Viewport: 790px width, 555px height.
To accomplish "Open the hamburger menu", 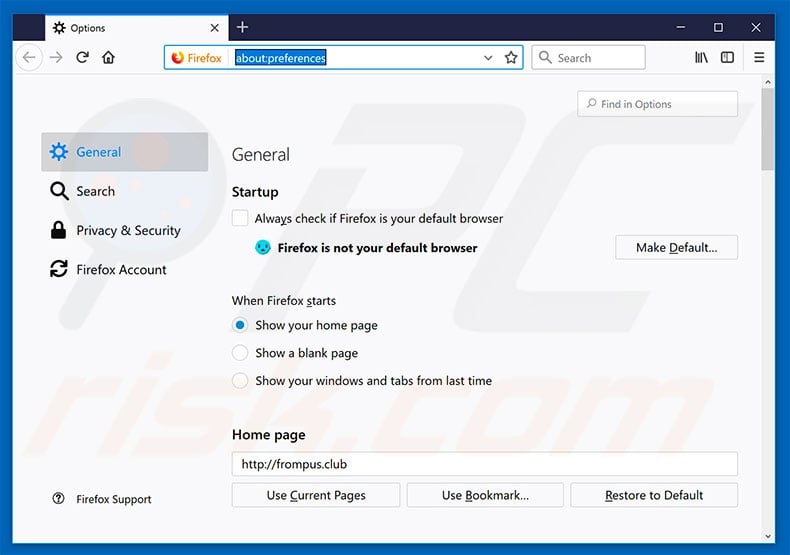I will pyautogui.click(x=759, y=57).
